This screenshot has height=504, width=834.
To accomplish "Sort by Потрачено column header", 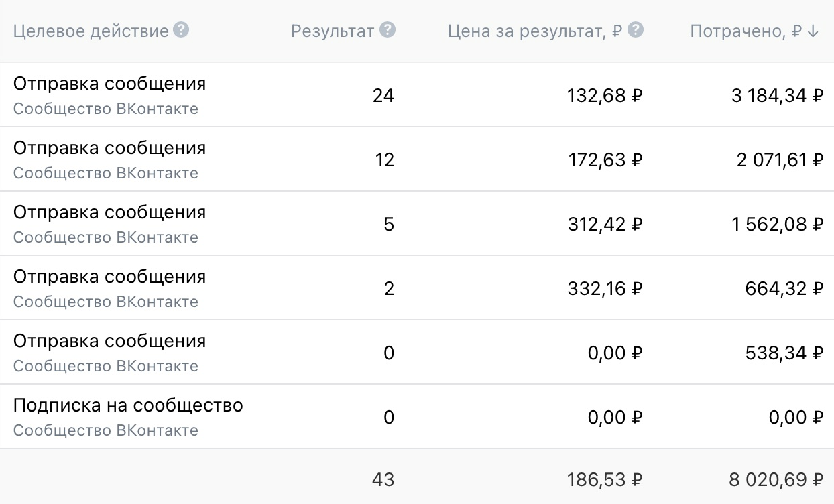I will coord(747,31).
